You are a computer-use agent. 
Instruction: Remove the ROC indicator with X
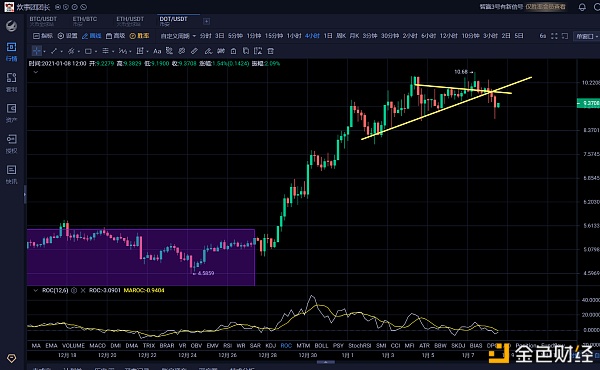tap(83, 290)
